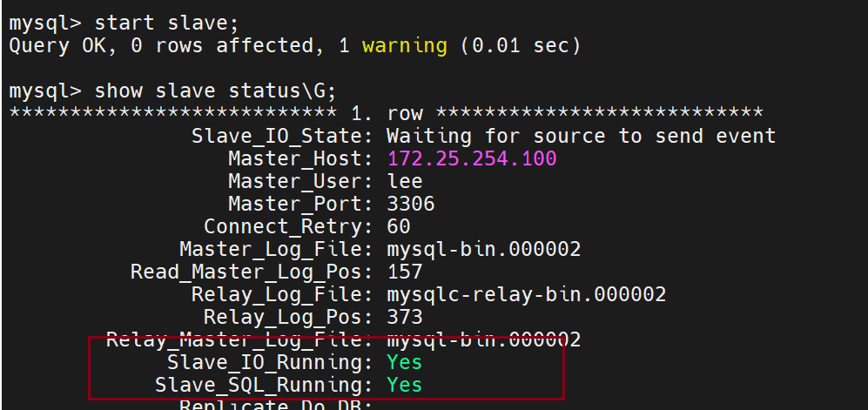
Task: Click the yellow 'warning' word
Action: 404,46
